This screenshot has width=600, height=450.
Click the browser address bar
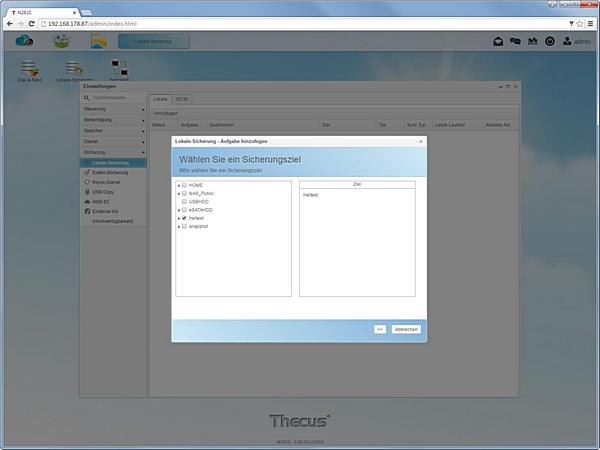click(x=302, y=24)
